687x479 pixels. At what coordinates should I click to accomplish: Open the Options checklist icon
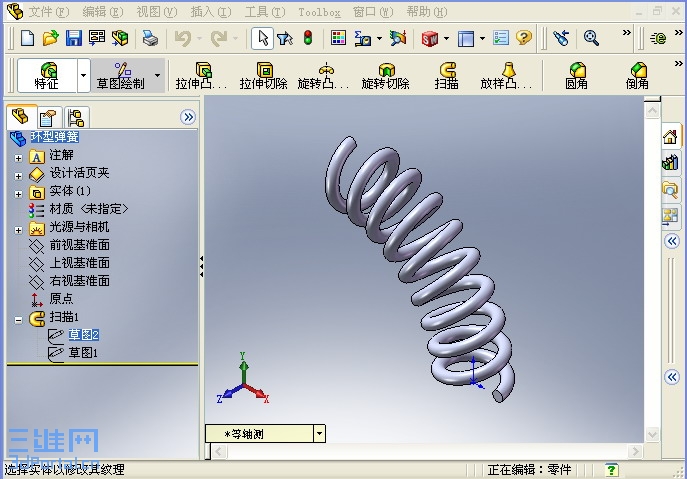pos(500,38)
